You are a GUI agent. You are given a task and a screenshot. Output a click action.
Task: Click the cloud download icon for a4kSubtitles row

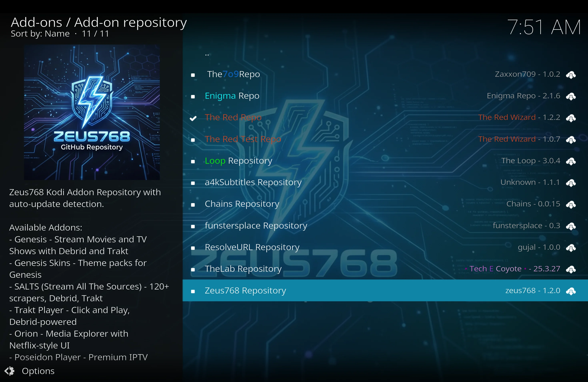[x=571, y=183]
